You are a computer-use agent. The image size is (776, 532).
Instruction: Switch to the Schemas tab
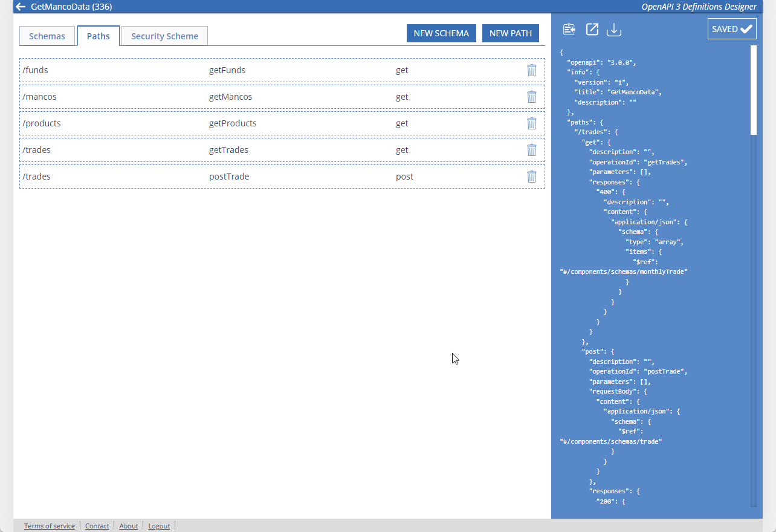tap(47, 36)
